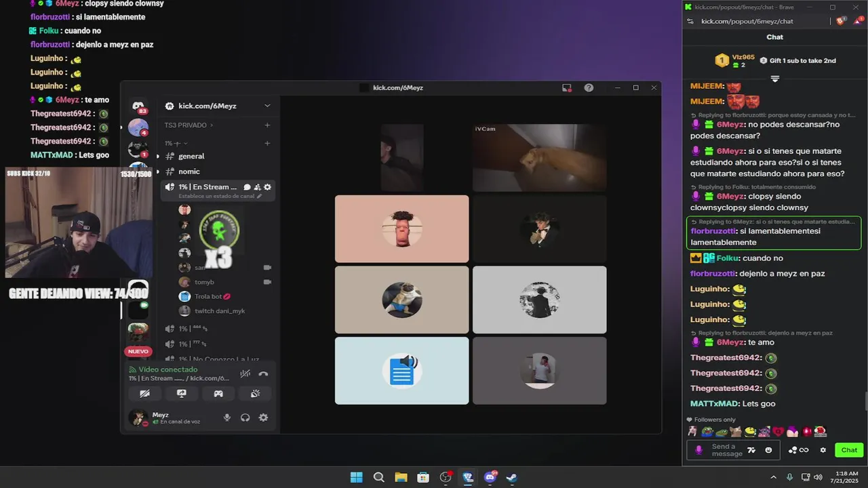868x488 pixels.
Task: Focus the pug dog avatar tile
Action: click(x=401, y=300)
